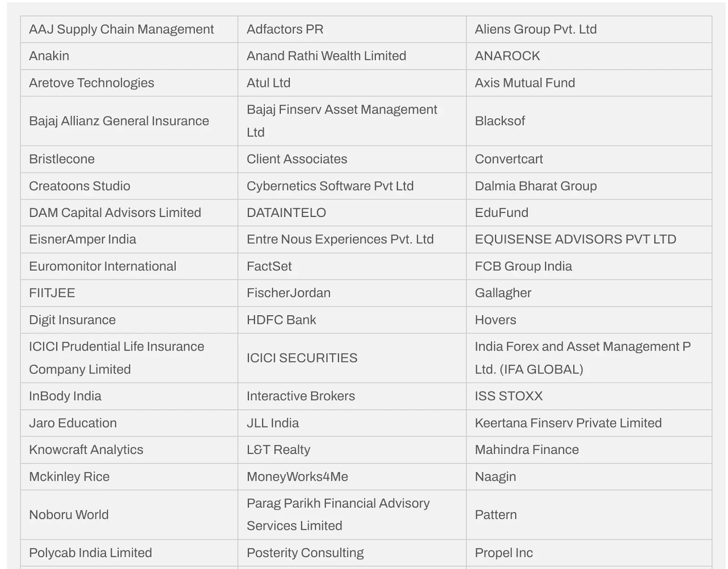Click on Aliens Group Pvt. Ltd
Image resolution: width=728 pixels, height=569 pixels.
(x=536, y=30)
